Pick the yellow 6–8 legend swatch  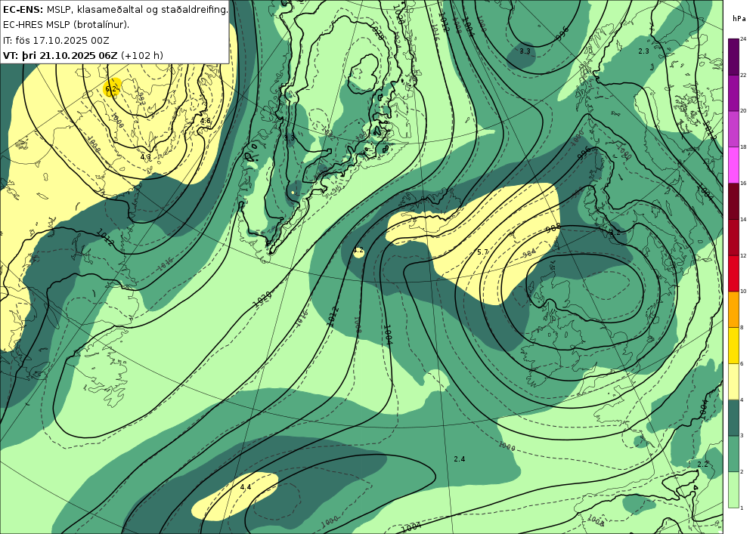(733, 346)
